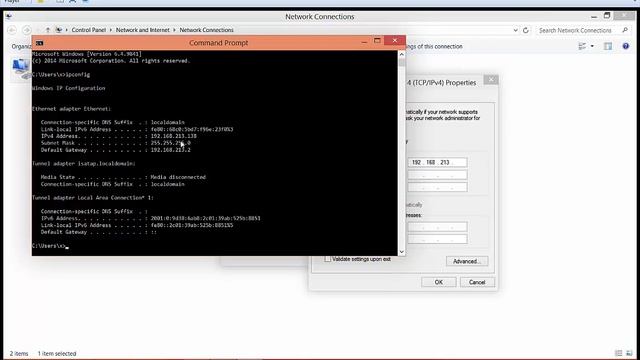
Task: Switch to large icons view in status bar
Action: [629, 353]
